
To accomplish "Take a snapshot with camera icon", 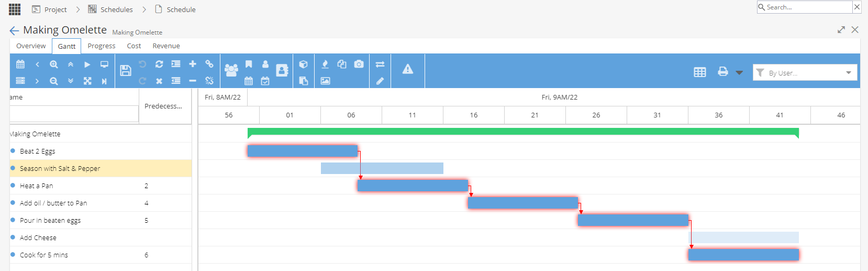I will coord(359,64).
